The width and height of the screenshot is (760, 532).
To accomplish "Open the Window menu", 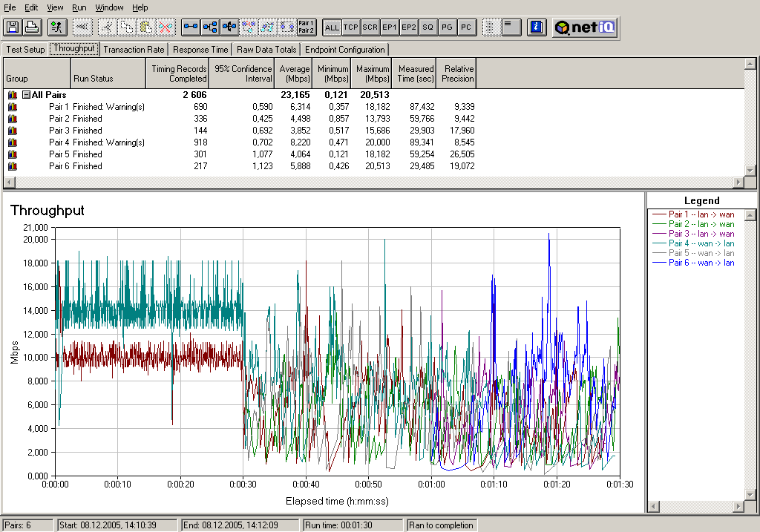I will (110, 7).
